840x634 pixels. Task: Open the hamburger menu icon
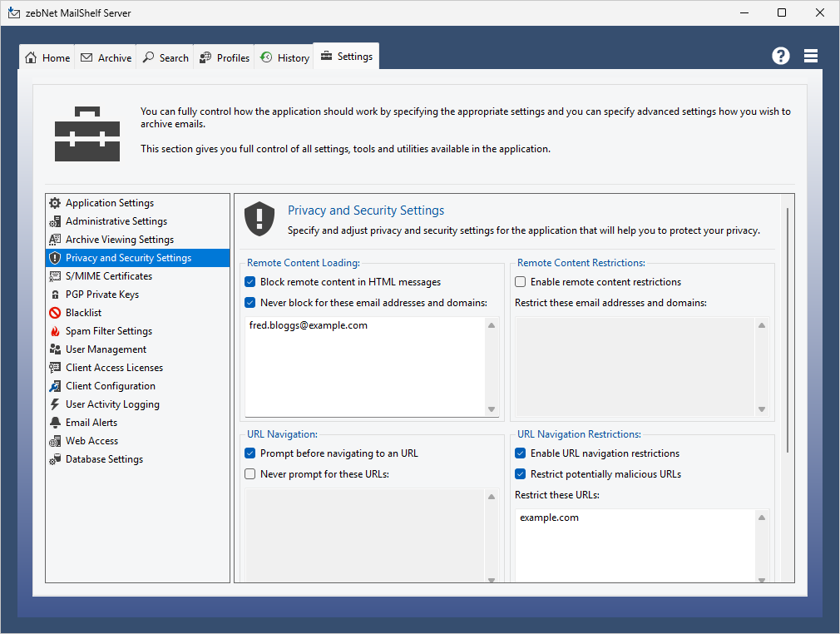pyautogui.click(x=811, y=56)
